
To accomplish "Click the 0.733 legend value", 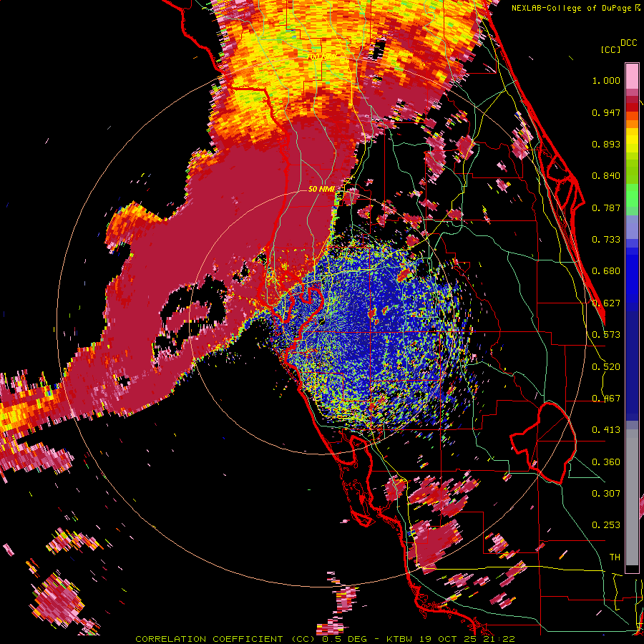I will tap(606, 240).
